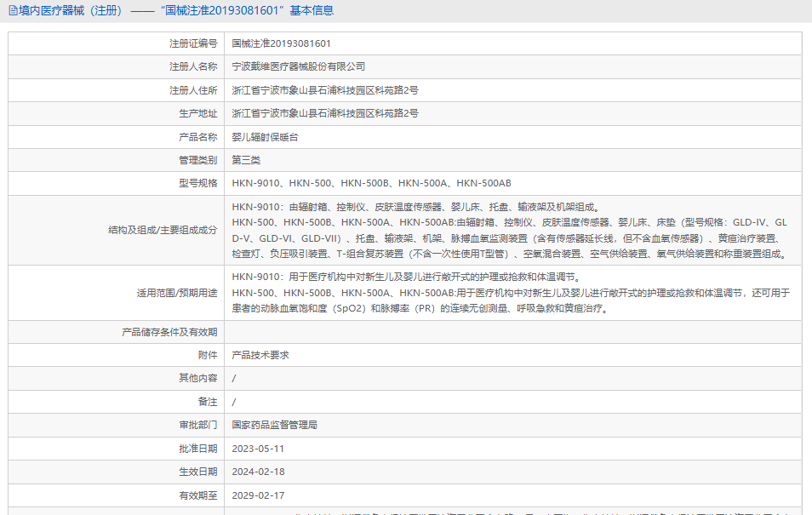812x515 pixels.
Task: Select registration number 国械注准20193081601 value
Action: pos(281,43)
